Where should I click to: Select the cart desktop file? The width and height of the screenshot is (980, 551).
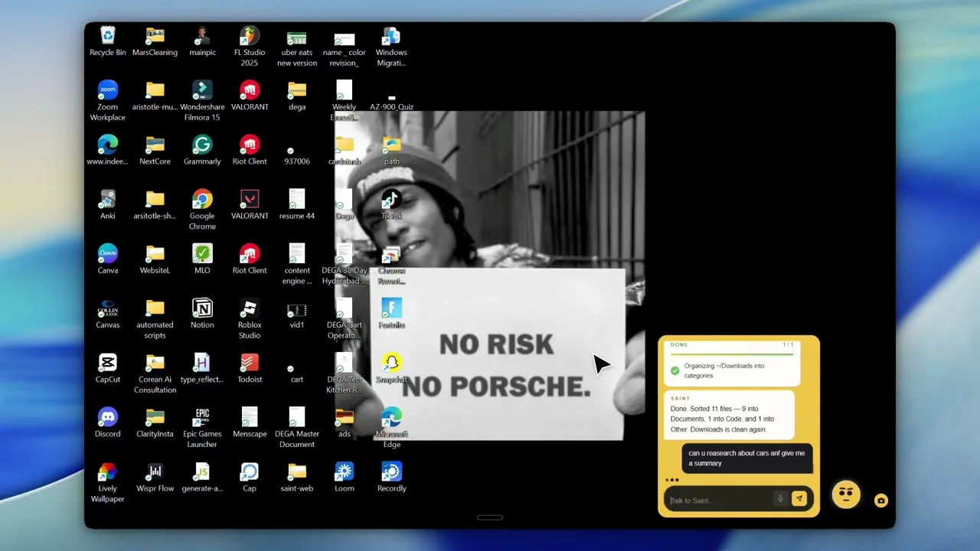[x=297, y=373]
